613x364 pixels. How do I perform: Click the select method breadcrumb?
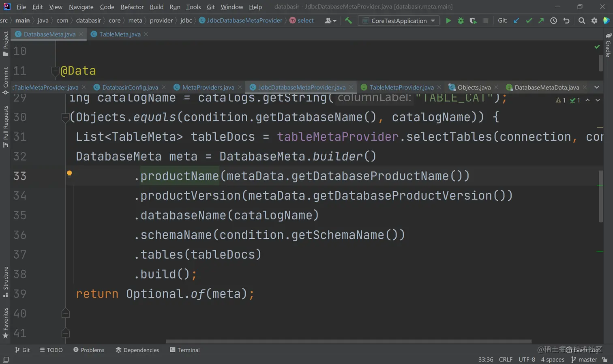(301, 21)
